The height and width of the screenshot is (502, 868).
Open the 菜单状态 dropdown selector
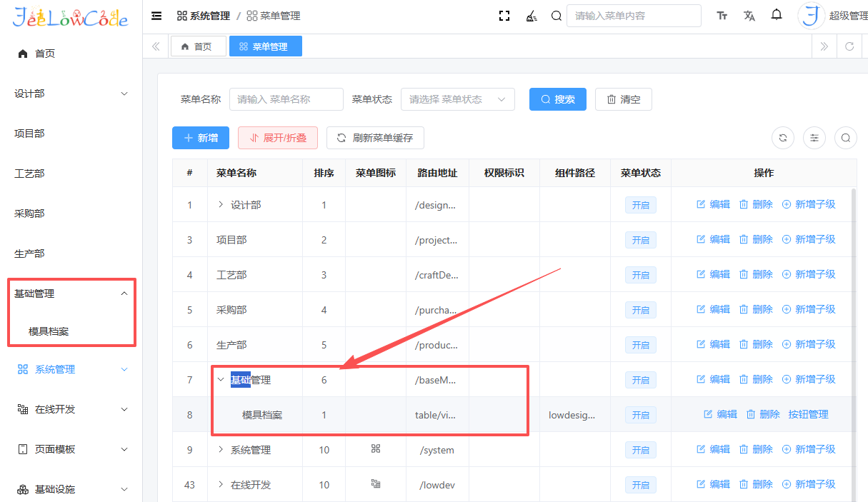pyautogui.click(x=457, y=99)
